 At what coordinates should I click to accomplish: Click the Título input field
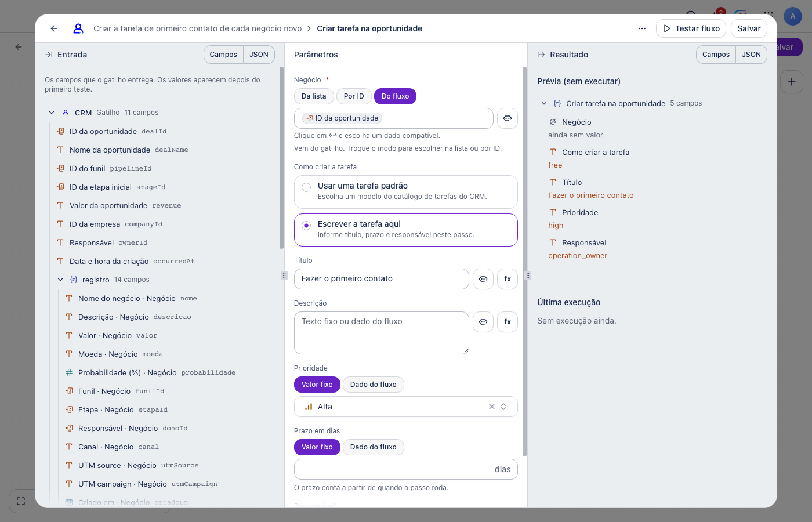click(382, 279)
